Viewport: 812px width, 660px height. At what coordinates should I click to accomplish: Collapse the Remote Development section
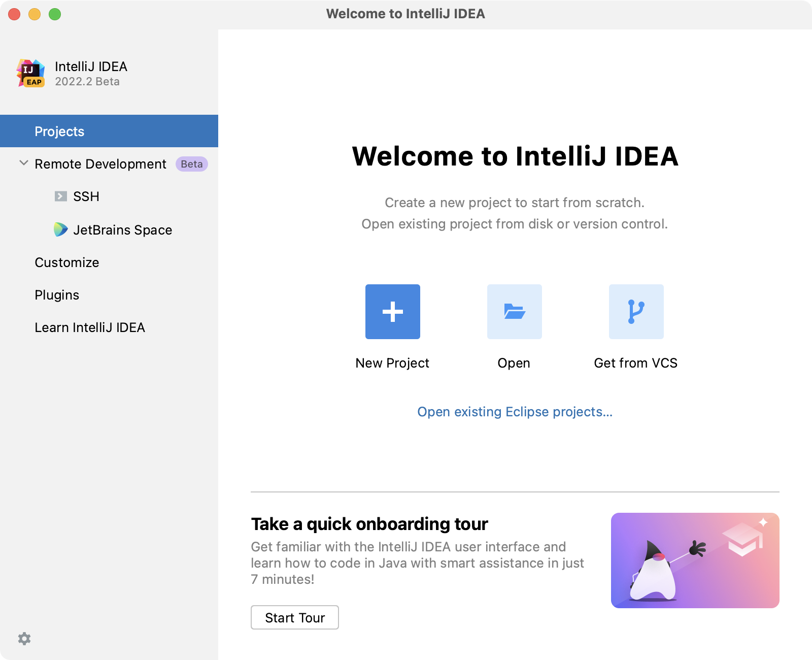[22, 163]
